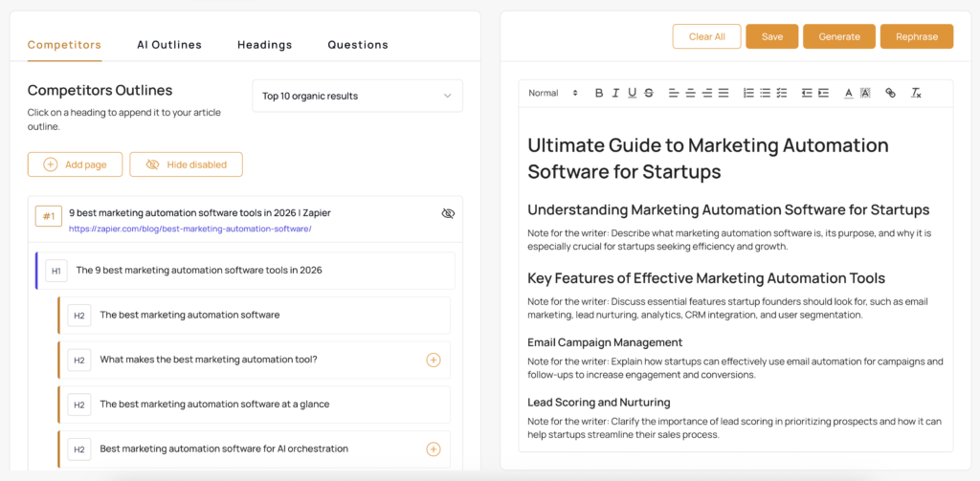Open the Top 10 organic results dropdown
This screenshot has height=481, width=980.
click(x=357, y=96)
